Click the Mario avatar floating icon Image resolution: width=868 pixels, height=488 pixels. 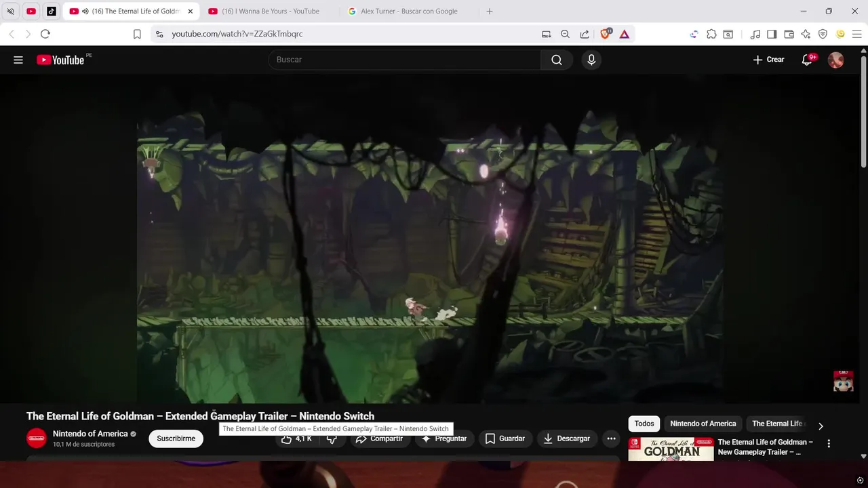tap(843, 381)
